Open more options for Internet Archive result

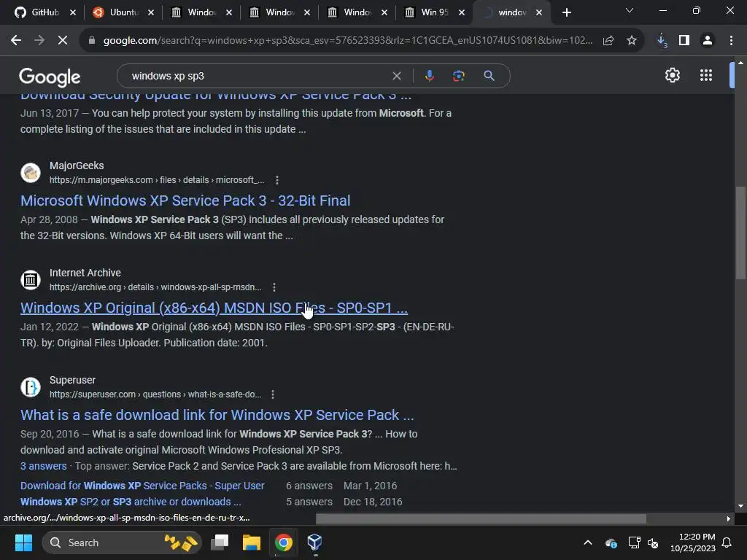coord(274,287)
